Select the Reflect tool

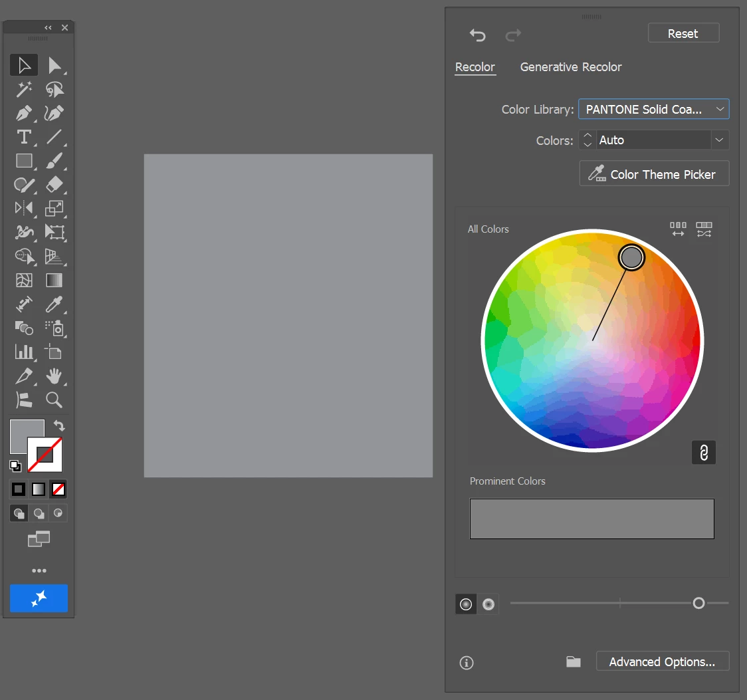[x=24, y=208]
